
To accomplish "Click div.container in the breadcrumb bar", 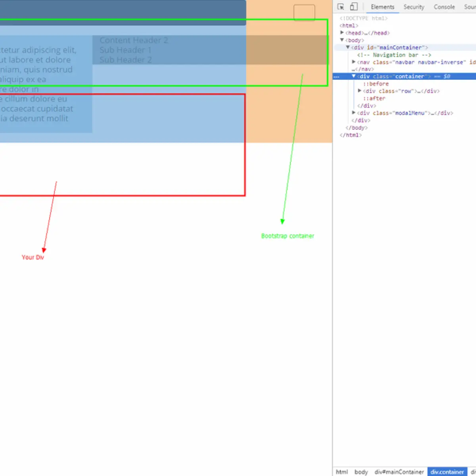I will [447, 472].
